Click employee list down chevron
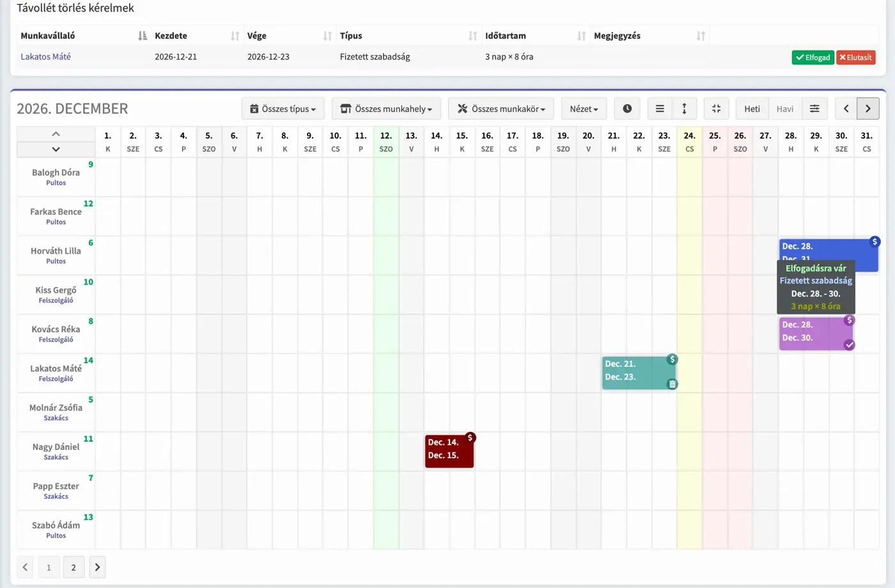 [x=56, y=149]
